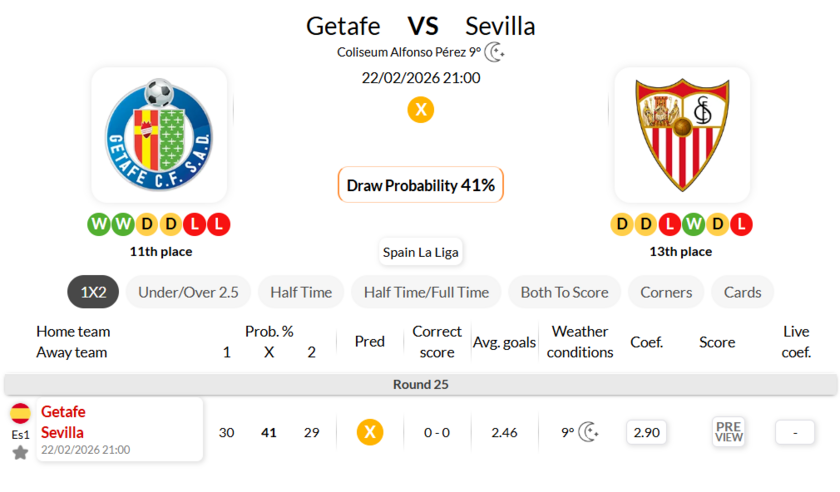Click Sevilla's last red L form badge
Screen dimensions: 840x492
tap(741, 224)
